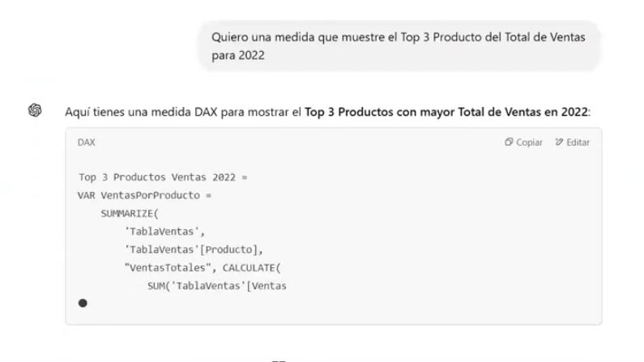This screenshot has width=644, height=362.
Task: Click the copy icon in code header
Action: point(510,143)
